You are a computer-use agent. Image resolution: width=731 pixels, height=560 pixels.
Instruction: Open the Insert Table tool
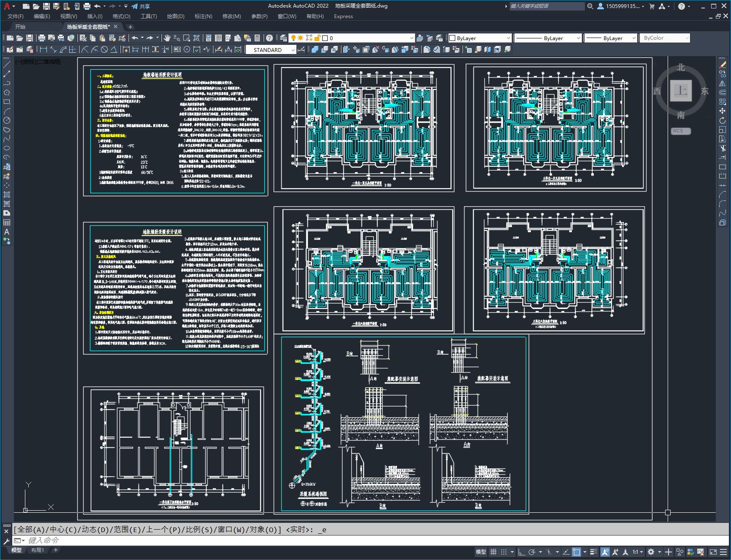pyautogui.click(x=7, y=222)
